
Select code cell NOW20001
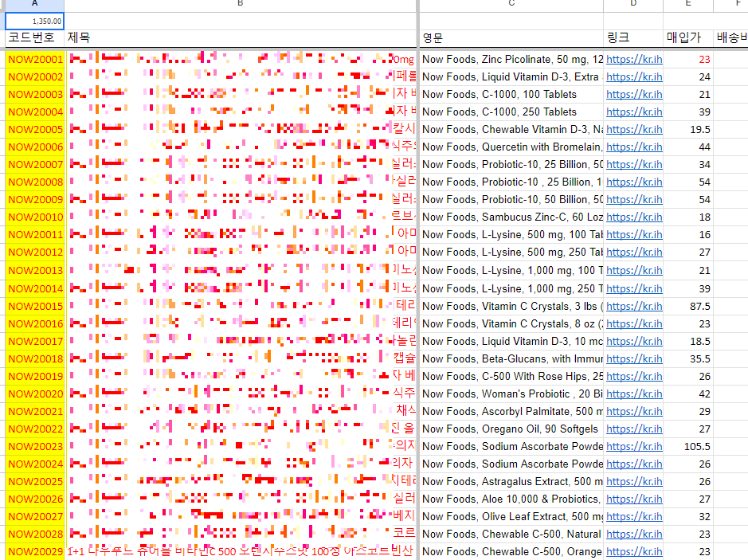(x=35, y=59)
